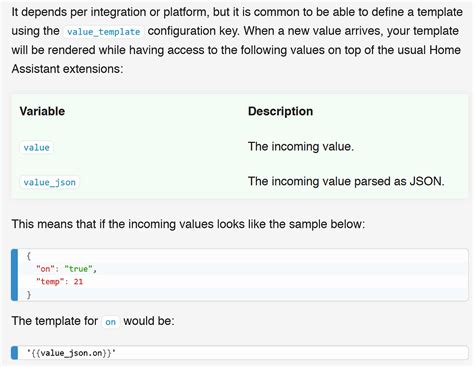Viewport: 474px width, 367px height.
Task: Click the opening brace of JSON sample
Action: pyautogui.click(x=29, y=256)
